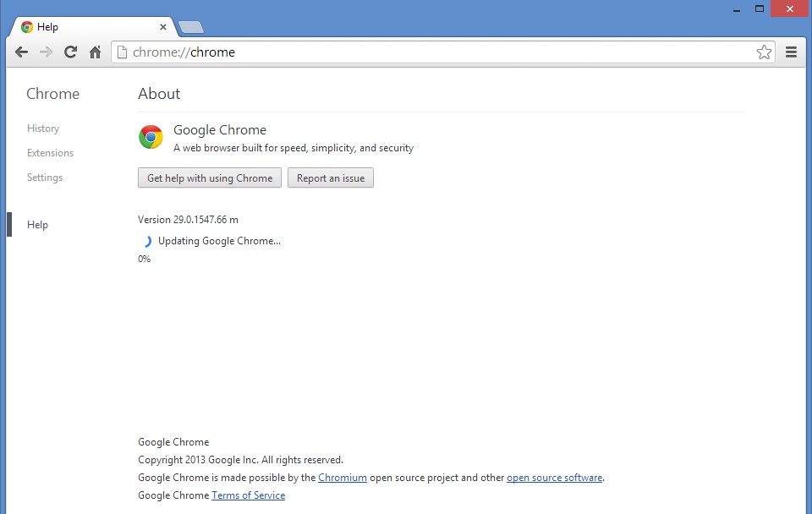Open Settings in the sidebar
Viewport: 812px width, 514px height.
coord(45,177)
